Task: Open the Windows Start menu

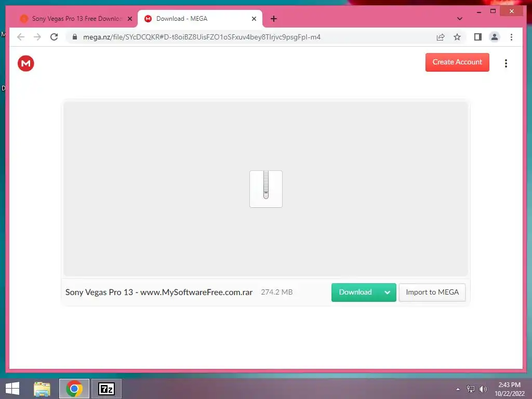Action: pos(12,389)
